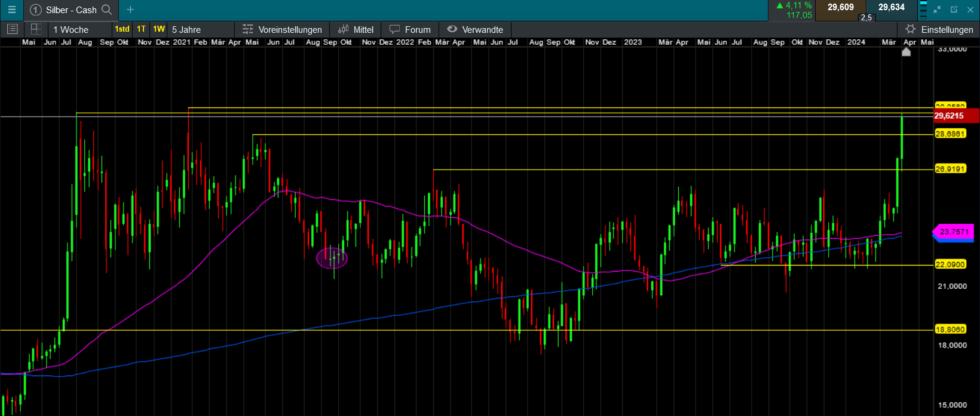Open the 1 Woche interval dropdown
Viewport: 980px width, 416px height.
click(x=80, y=29)
